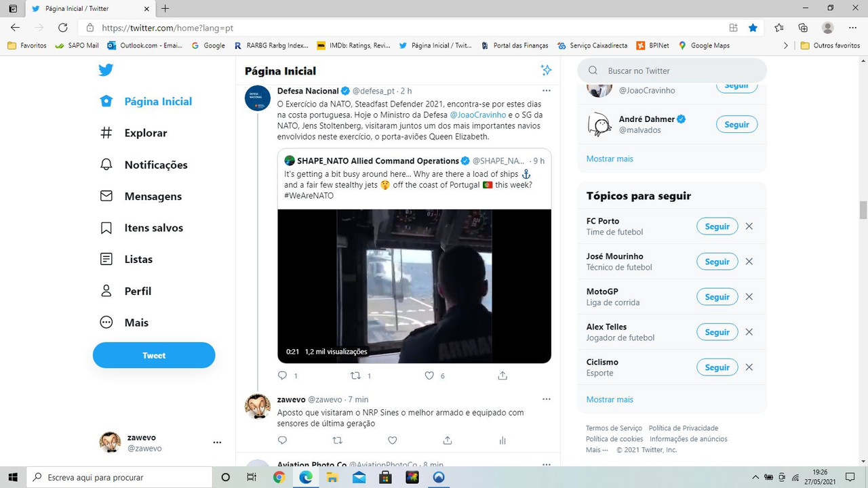This screenshot has width=868, height=488.
Task: Show hidden system tray icons
Action: pyautogui.click(x=755, y=477)
